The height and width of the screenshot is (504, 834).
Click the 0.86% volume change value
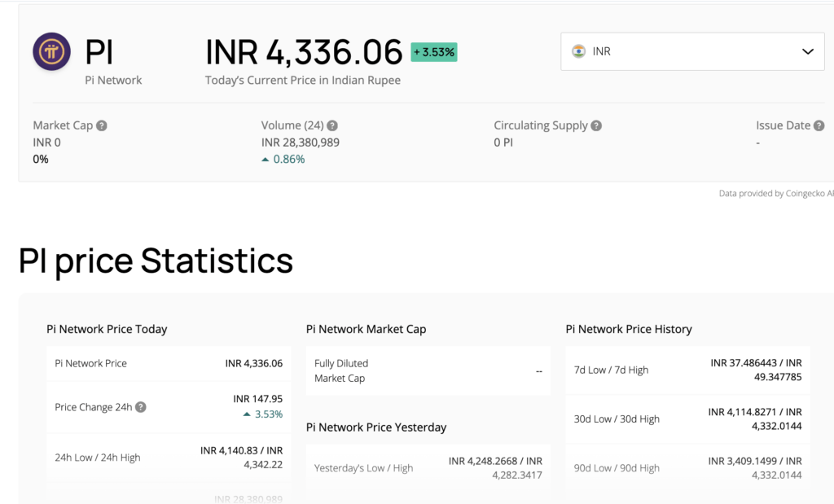pyautogui.click(x=289, y=160)
